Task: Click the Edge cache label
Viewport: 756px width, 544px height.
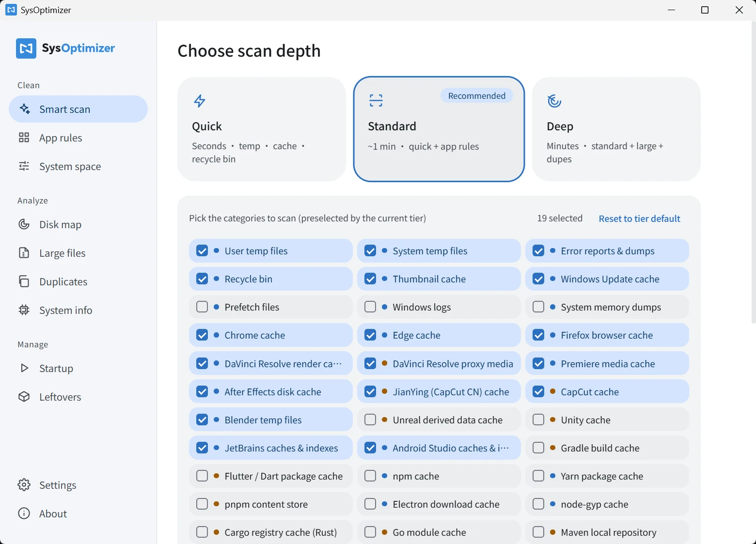Action: [416, 335]
